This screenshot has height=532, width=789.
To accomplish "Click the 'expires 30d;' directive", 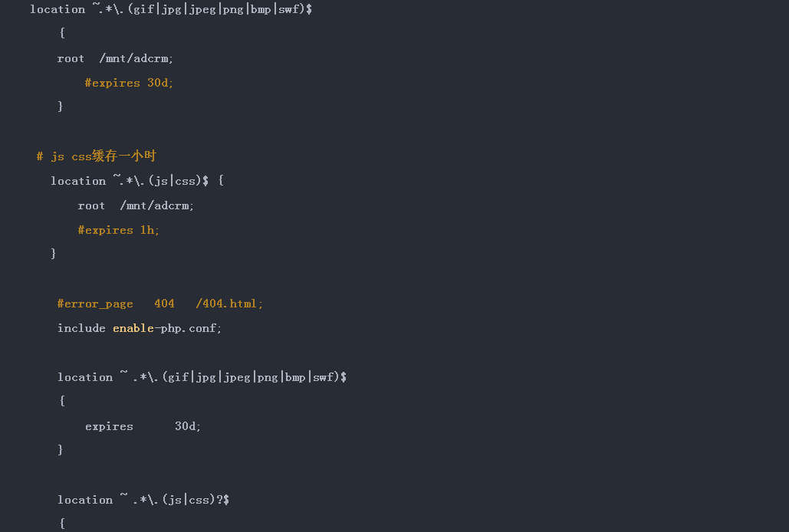I will tap(143, 426).
